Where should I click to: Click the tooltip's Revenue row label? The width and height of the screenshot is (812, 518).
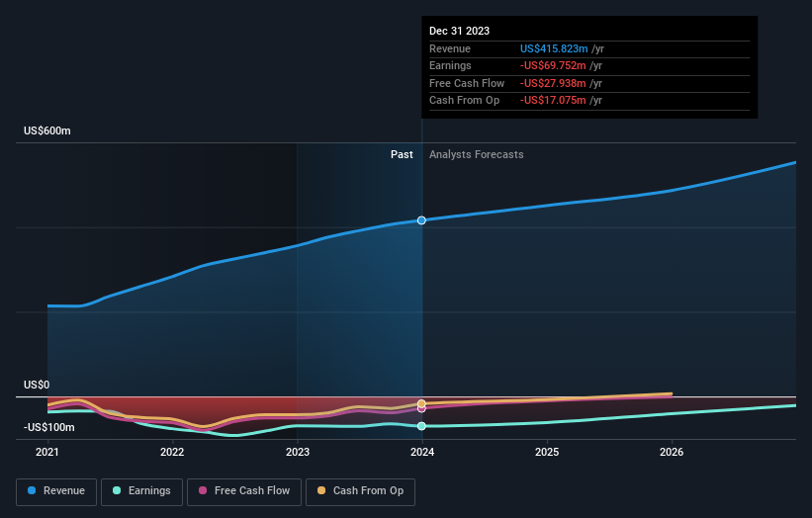pos(450,48)
